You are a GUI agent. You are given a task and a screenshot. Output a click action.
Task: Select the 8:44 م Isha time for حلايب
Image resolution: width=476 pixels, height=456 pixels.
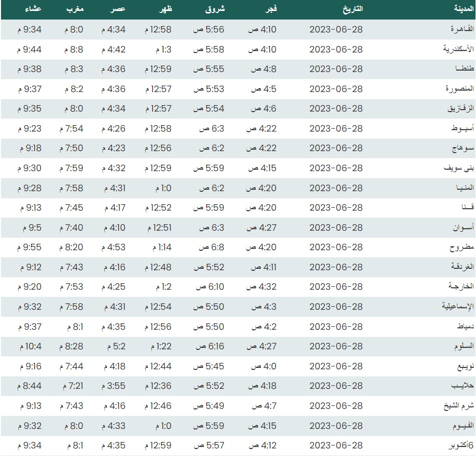point(29,386)
